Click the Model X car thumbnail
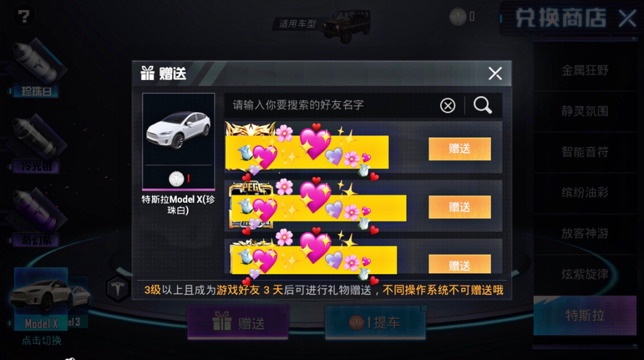The width and height of the screenshot is (644, 360). [41, 298]
